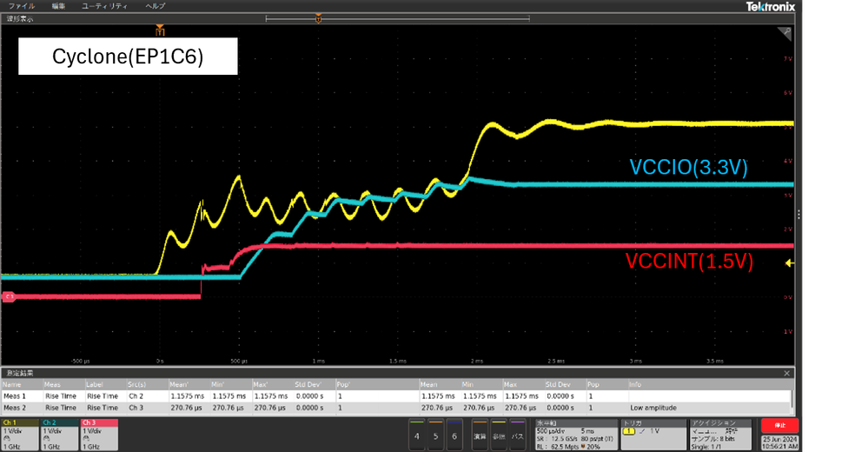Viewport: 868px width, 452px height.
Task: Click yellow trigger level arrow at right
Action: coord(790,263)
